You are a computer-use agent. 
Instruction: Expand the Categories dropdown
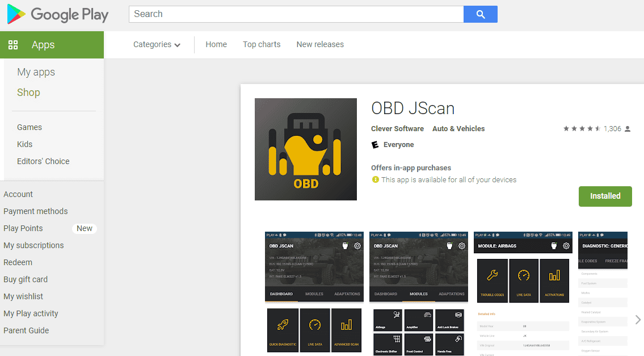(157, 44)
